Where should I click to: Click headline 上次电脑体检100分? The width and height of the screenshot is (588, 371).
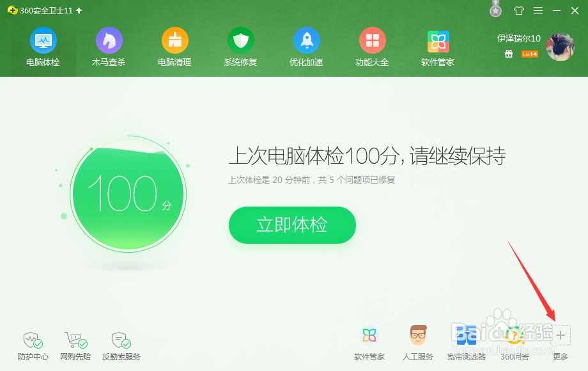tap(313, 155)
